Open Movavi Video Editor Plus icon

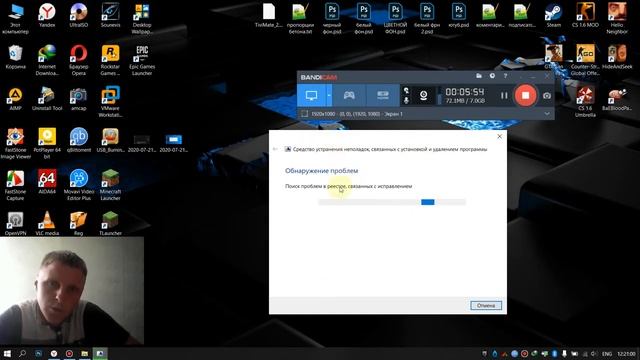[x=79, y=185]
